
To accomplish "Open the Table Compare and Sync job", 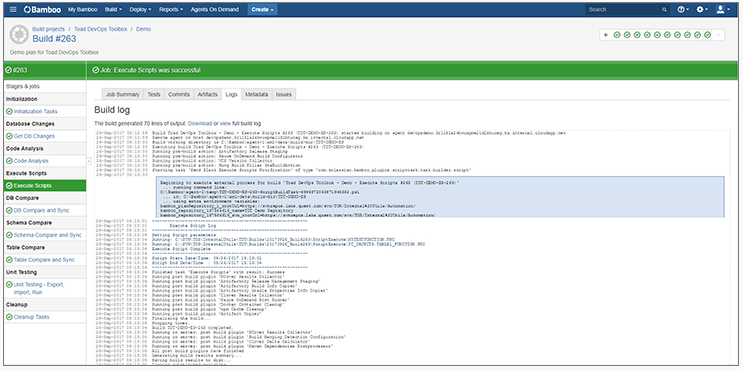I will click(x=44, y=260).
